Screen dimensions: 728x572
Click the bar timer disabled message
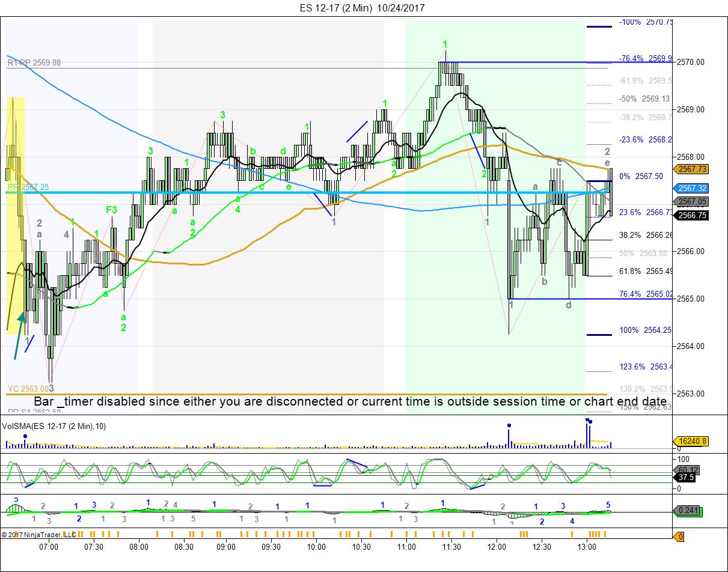click(x=350, y=401)
